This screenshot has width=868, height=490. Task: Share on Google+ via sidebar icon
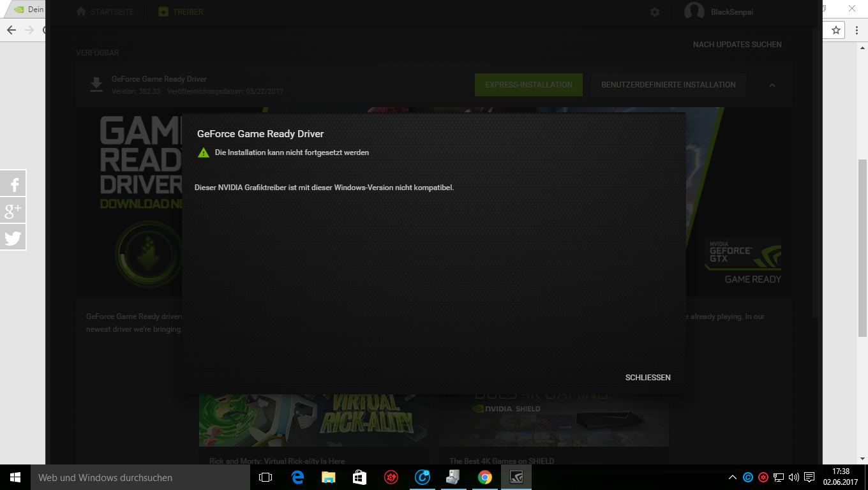(x=13, y=211)
